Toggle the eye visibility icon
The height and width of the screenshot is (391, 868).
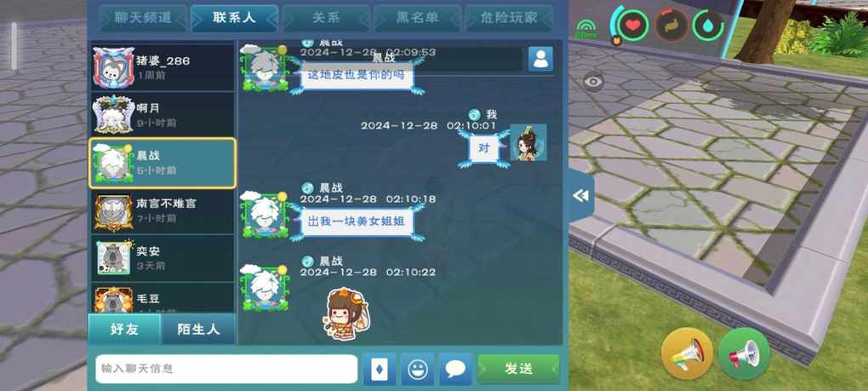pos(593,82)
